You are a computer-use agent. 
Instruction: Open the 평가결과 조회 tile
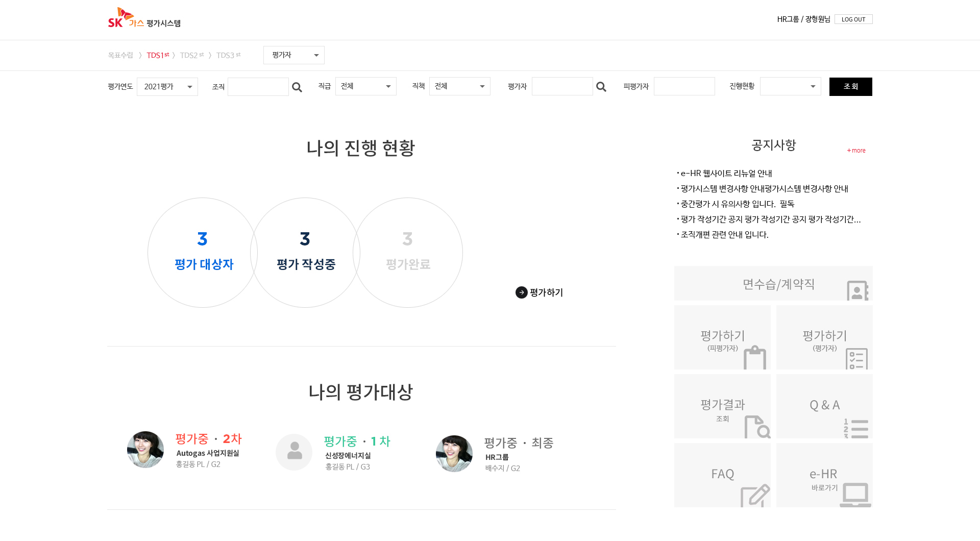722,406
